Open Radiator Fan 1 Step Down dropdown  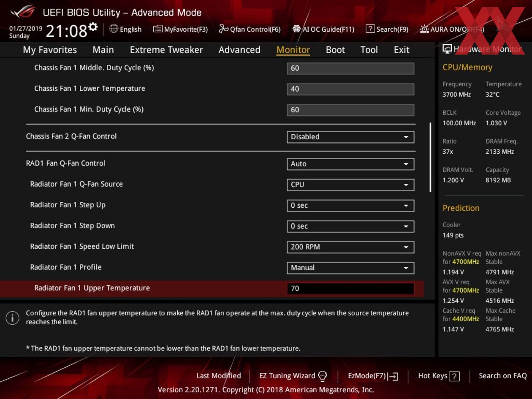coord(350,226)
